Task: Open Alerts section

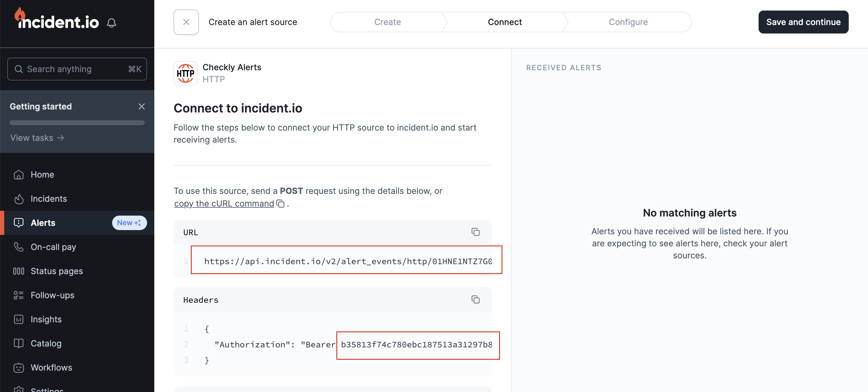Action: coord(77,223)
